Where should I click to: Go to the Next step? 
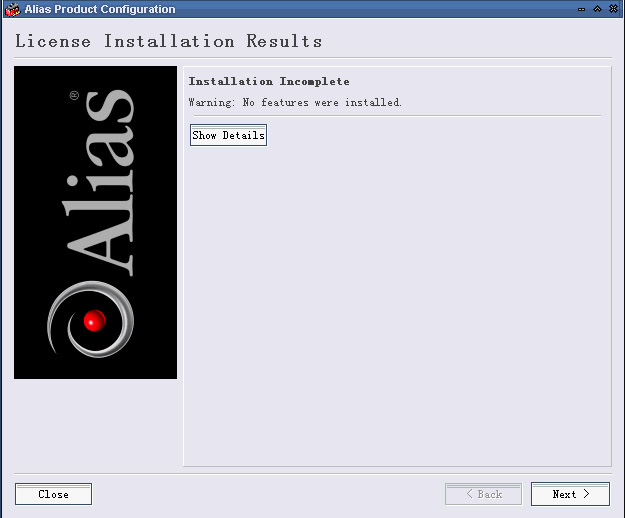point(570,494)
